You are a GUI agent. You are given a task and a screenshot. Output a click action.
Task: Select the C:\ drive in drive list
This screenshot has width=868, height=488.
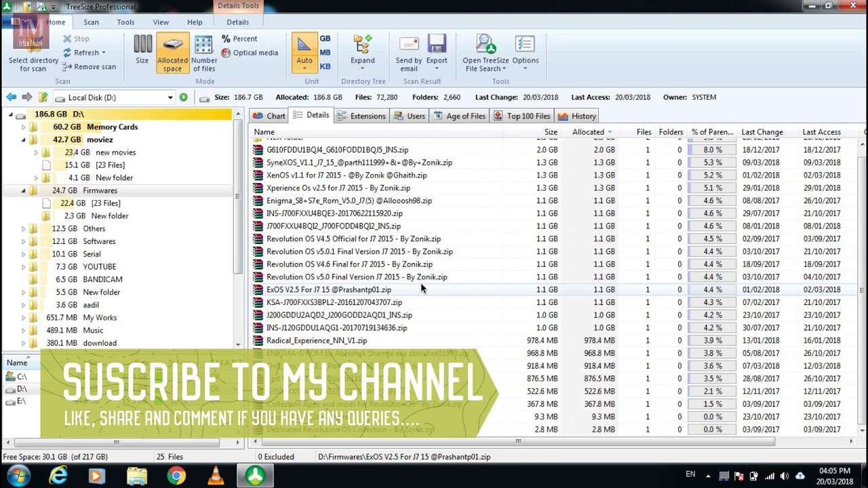22,376
